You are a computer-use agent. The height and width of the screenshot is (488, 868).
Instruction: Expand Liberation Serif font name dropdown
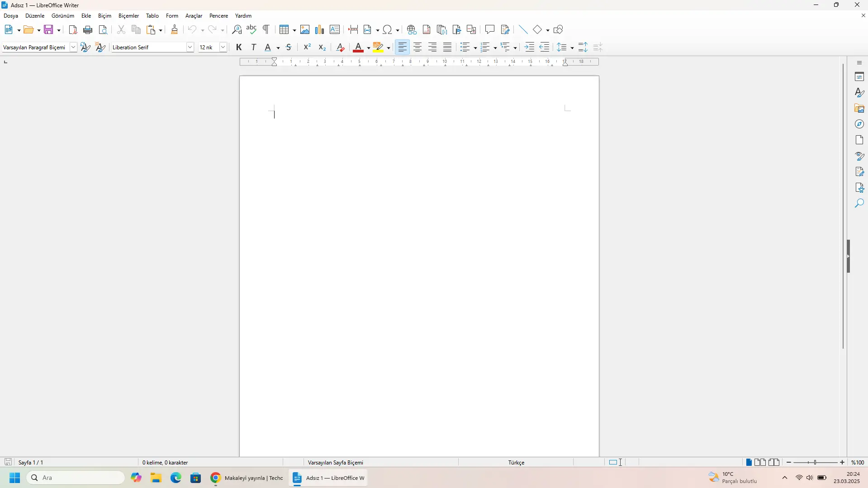(x=190, y=47)
